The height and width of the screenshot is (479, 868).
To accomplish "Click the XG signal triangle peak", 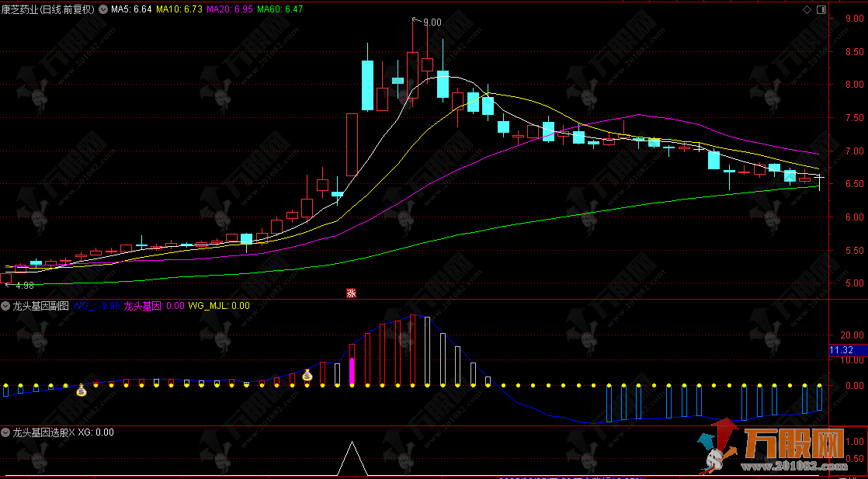I will (352, 443).
